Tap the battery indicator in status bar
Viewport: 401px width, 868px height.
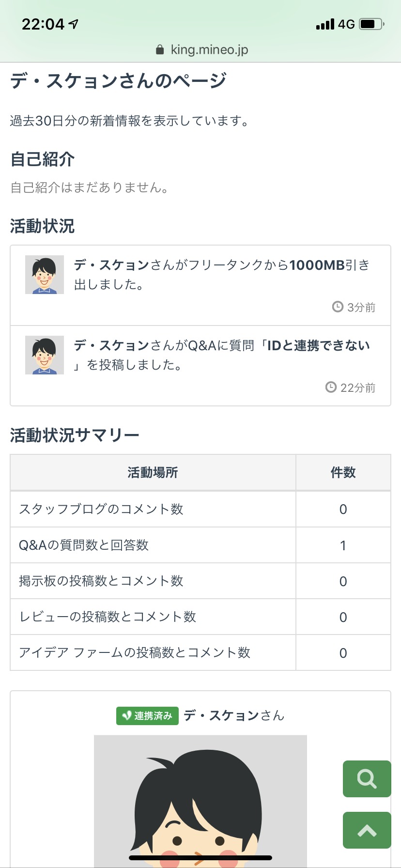point(371,24)
